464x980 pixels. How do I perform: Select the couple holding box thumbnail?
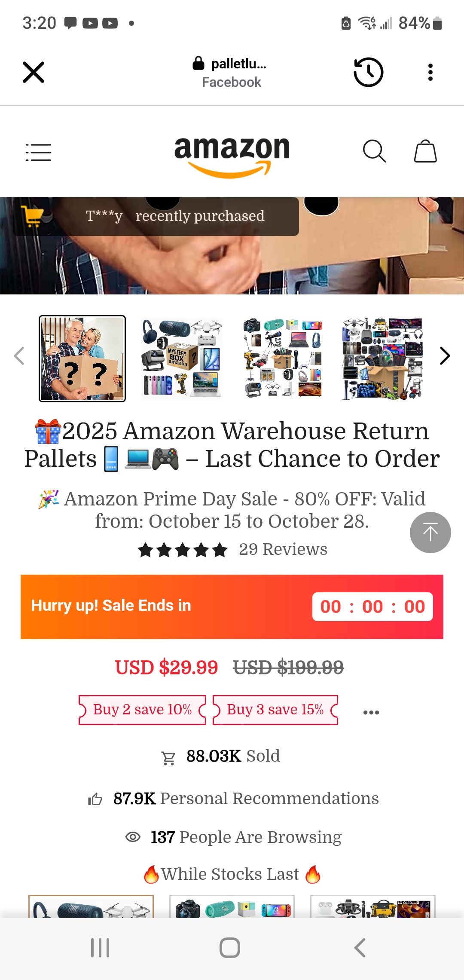(x=82, y=358)
